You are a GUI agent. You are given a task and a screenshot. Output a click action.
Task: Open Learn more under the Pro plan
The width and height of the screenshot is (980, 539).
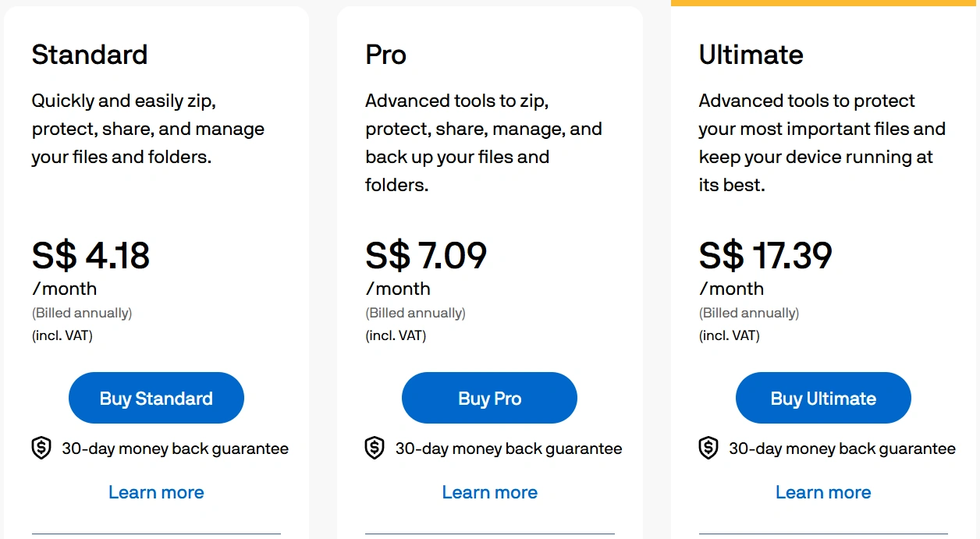click(x=489, y=492)
